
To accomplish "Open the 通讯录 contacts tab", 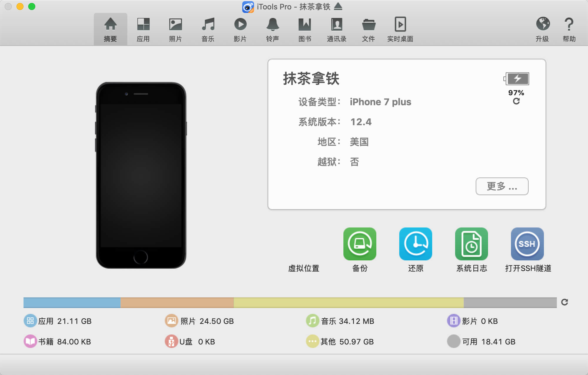I will click(337, 29).
